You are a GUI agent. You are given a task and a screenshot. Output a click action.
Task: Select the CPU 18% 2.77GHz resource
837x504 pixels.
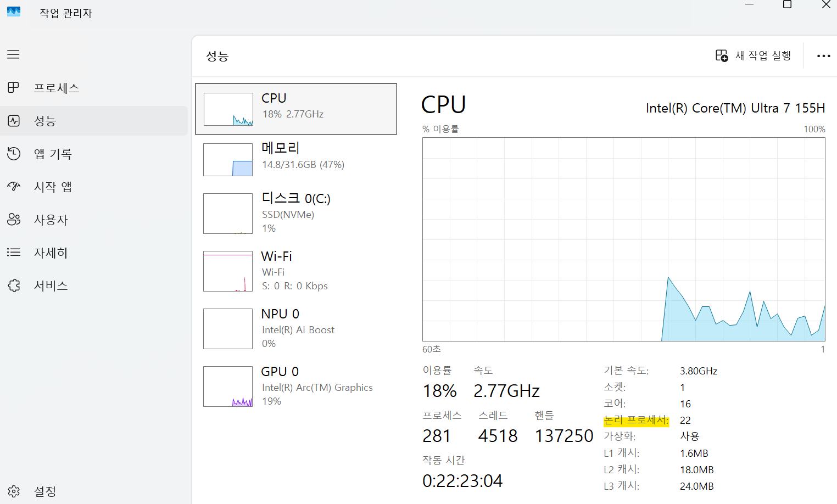tap(296, 109)
